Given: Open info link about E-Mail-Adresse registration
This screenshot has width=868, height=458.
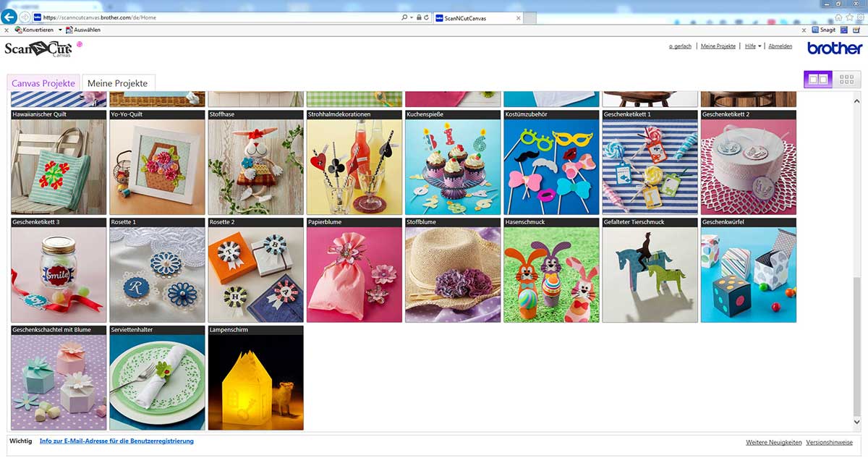Looking at the screenshot, I should point(116,441).
